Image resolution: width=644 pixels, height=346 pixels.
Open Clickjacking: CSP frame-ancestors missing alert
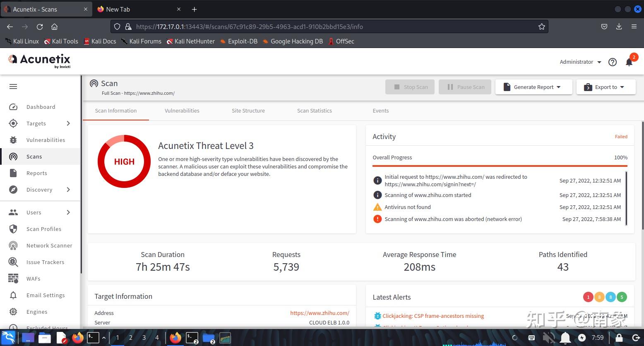click(x=433, y=316)
